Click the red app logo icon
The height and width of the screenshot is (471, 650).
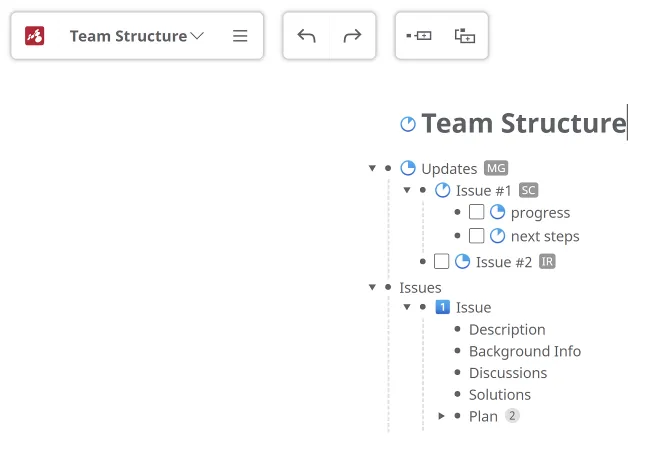click(35, 36)
